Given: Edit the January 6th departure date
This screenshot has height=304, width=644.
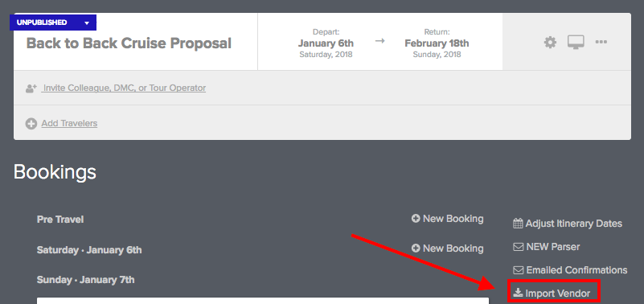Looking at the screenshot, I should tap(326, 43).
